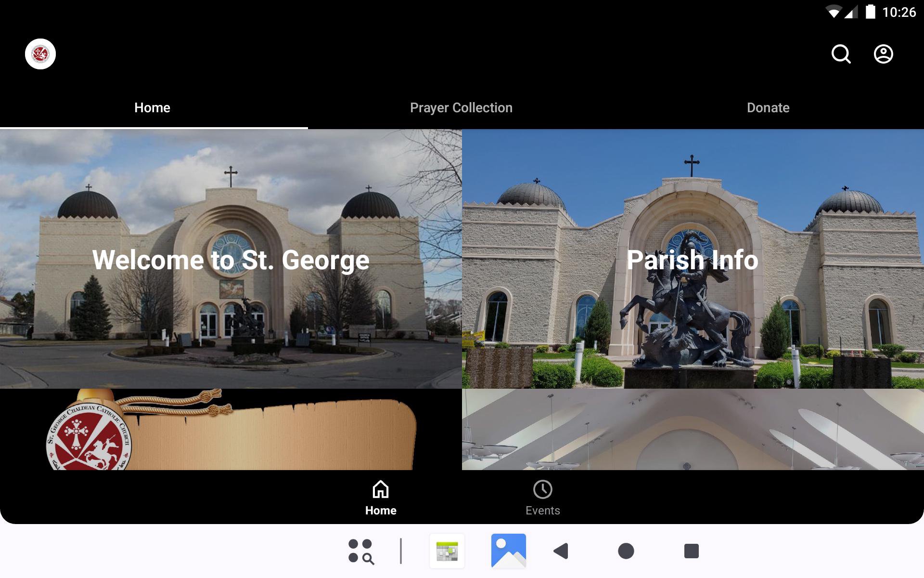The height and width of the screenshot is (578, 924).
Task: Open the user account profile icon
Action: tap(883, 54)
